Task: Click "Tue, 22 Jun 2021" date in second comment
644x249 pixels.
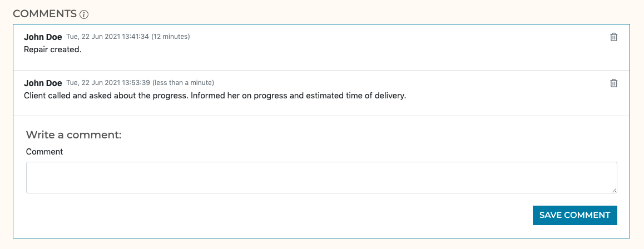Action: (93, 83)
